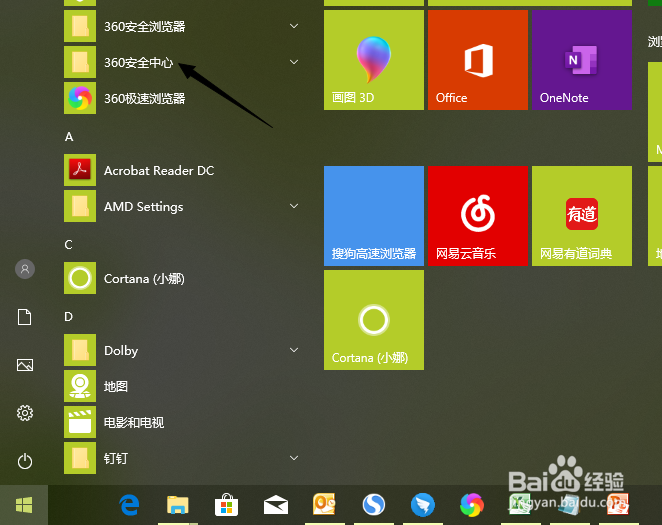662x525 pixels.
Task: Open Documents from the Start sidebar
Action: click(x=24, y=317)
